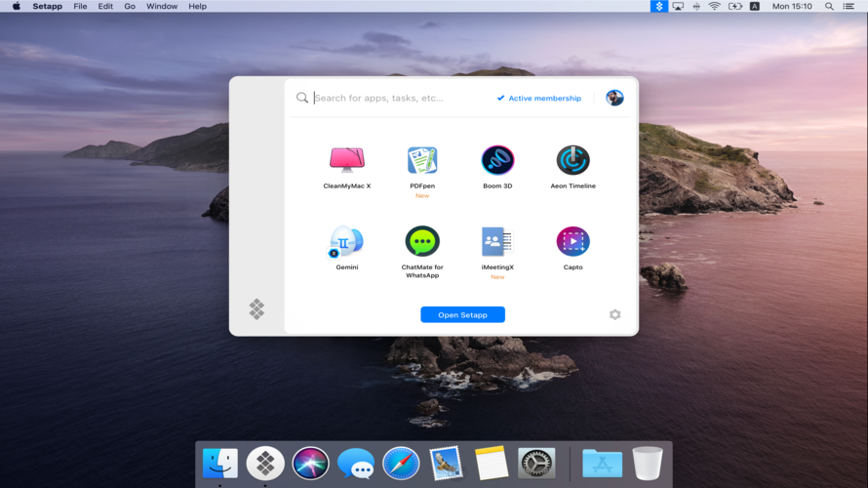Open Boom 3D app icon
This screenshot has height=488, width=868.
(x=497, y=160)
